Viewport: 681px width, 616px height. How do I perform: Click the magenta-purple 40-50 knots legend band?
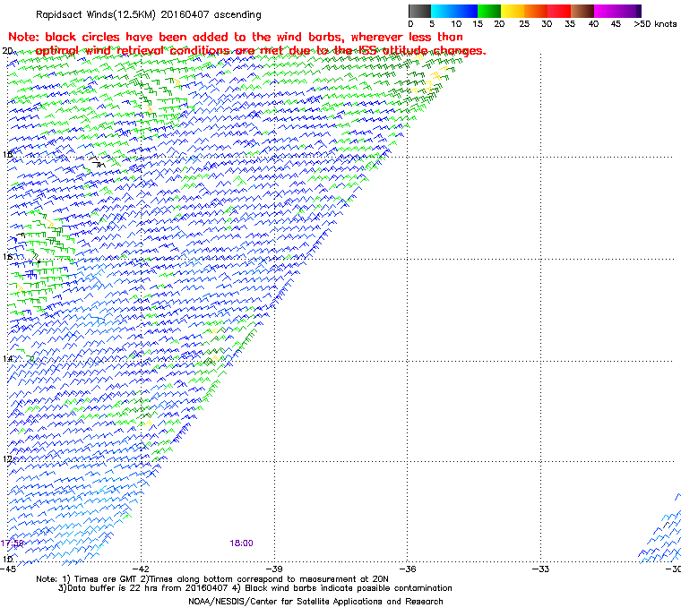pyautogui.click(x=617, y=11)
